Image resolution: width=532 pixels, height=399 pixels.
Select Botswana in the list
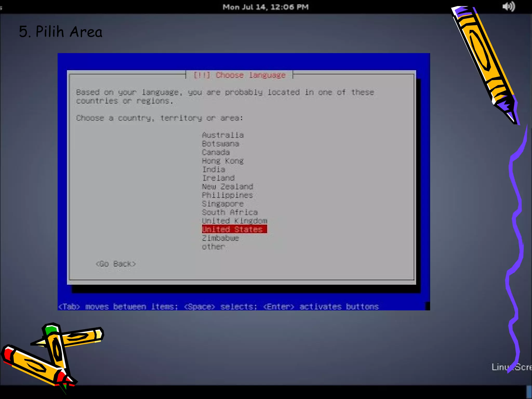point(220,144)
